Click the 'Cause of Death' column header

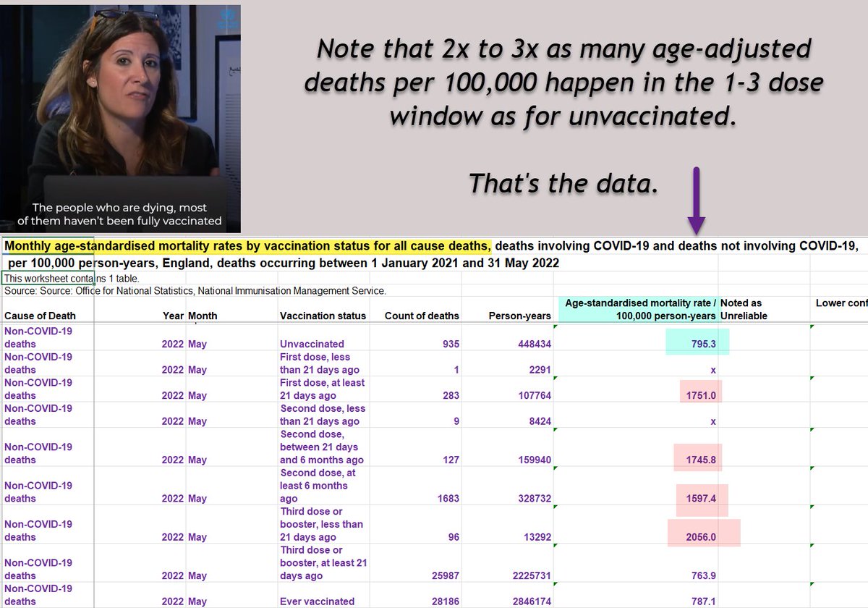tap(40, 316)
